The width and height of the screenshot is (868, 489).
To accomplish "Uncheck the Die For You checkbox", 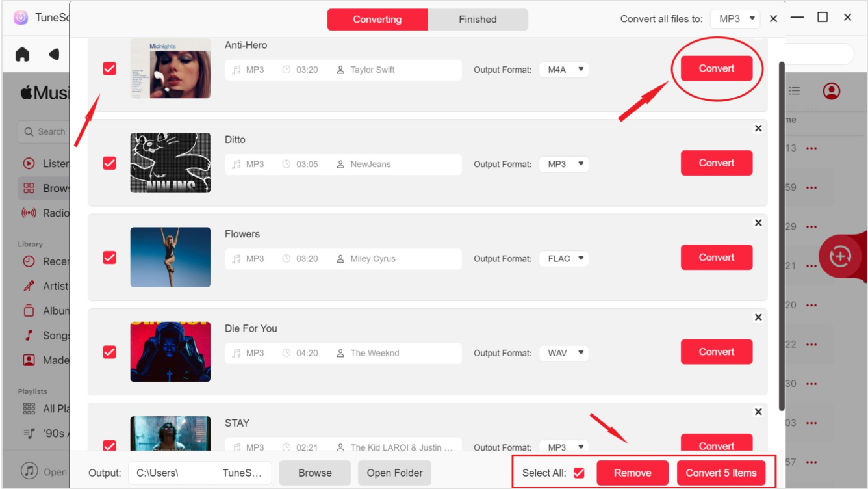I will point(110,352).
